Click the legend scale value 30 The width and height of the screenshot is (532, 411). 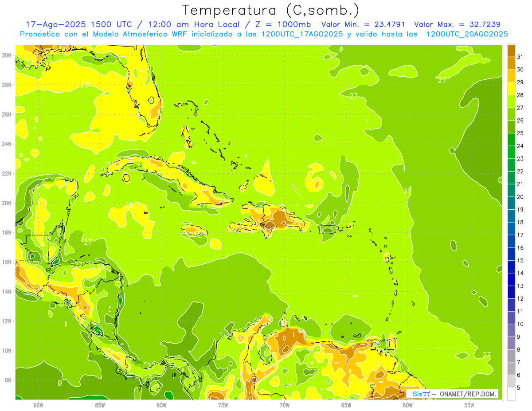(520, 69)
